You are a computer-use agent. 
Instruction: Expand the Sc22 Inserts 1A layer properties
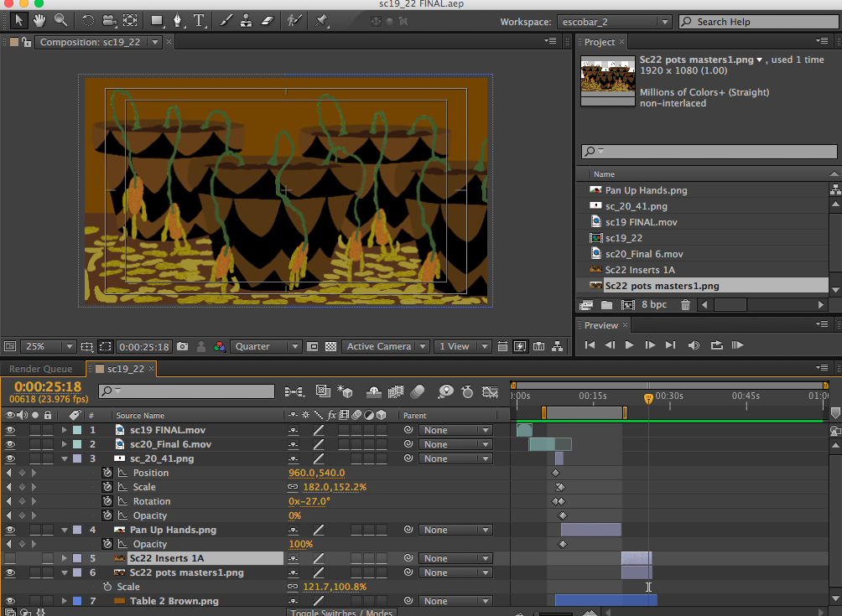click(63, 557)
